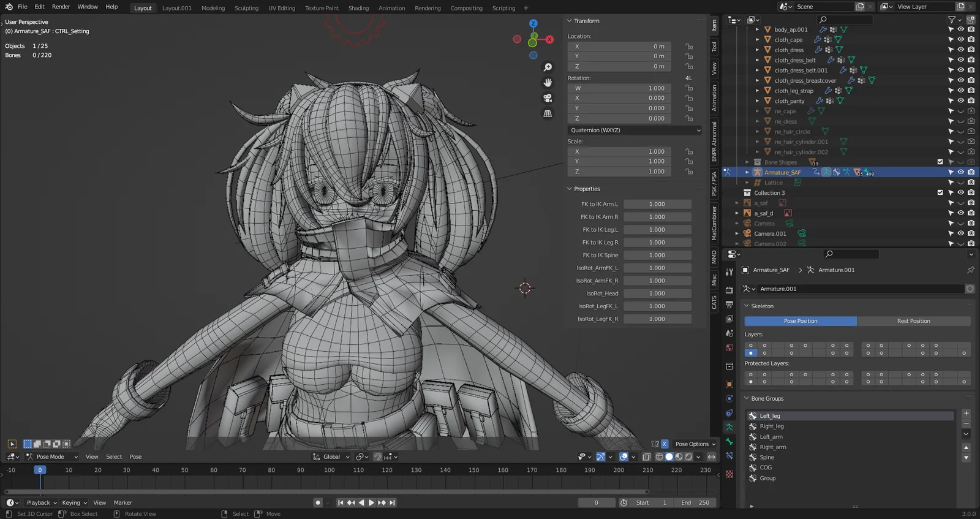Jump to end frame button
The image size is (980, 519).
392,502
